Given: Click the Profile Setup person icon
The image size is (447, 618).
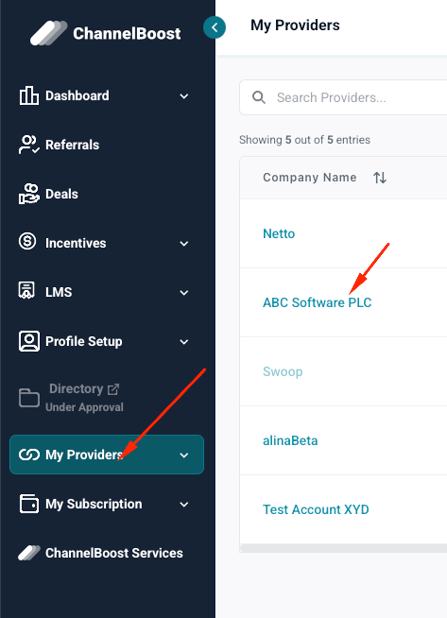Looking at the screenshot, I should [x=29, y=341].
